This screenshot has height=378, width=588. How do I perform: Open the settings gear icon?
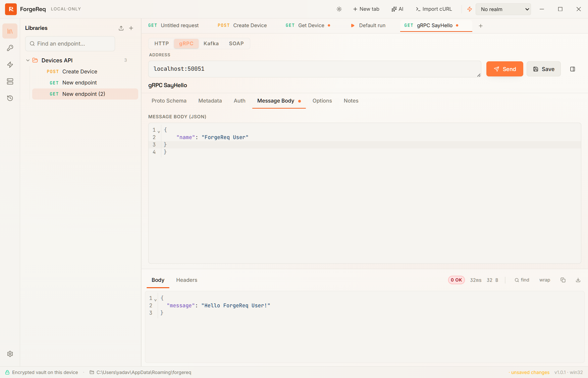click(10, 354)
